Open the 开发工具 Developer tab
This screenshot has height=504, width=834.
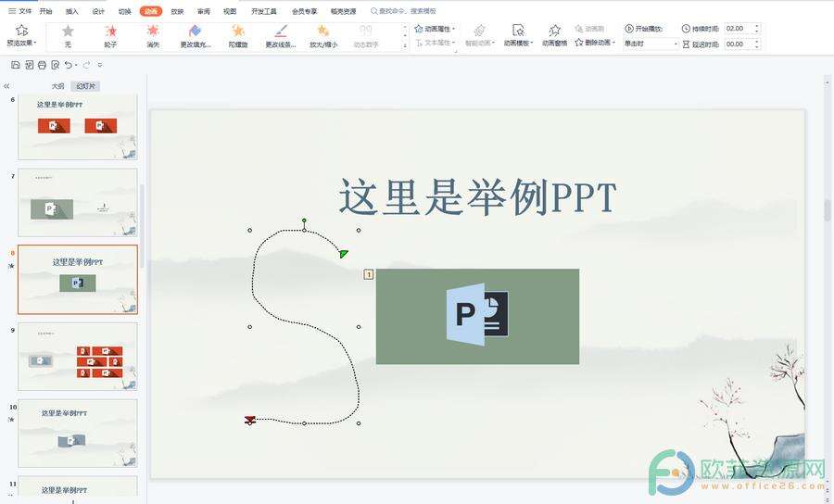(264, 11)
